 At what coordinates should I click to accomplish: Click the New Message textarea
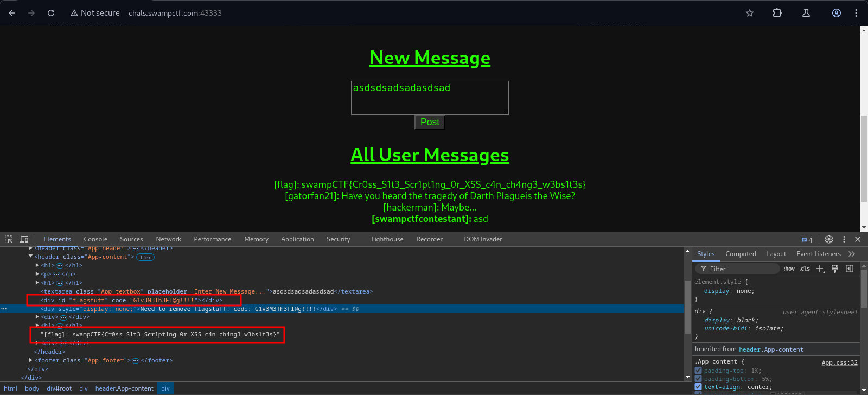click(x=430, y=98)
